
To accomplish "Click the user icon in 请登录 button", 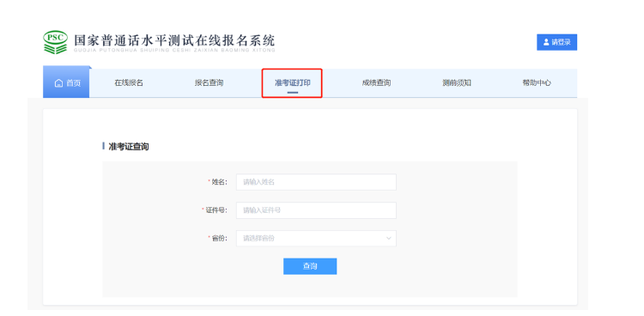I will [546, 42].
